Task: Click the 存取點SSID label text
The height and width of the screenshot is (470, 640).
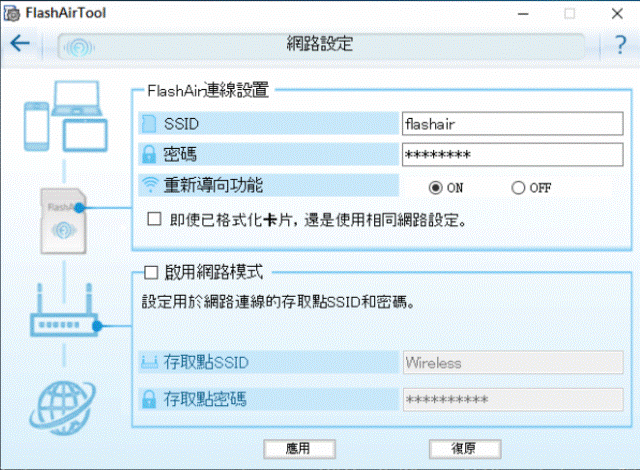Action: pyautogui.click(x=206, y=362)
